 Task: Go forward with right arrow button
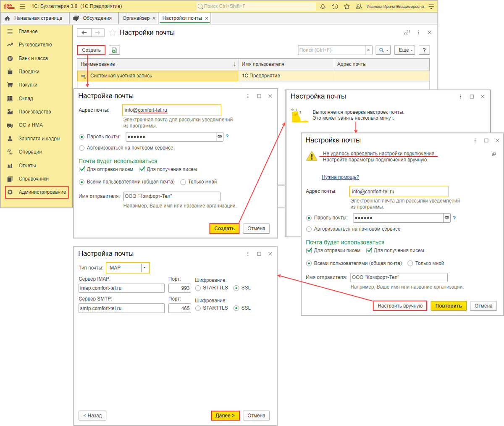[x=98, y=33]
